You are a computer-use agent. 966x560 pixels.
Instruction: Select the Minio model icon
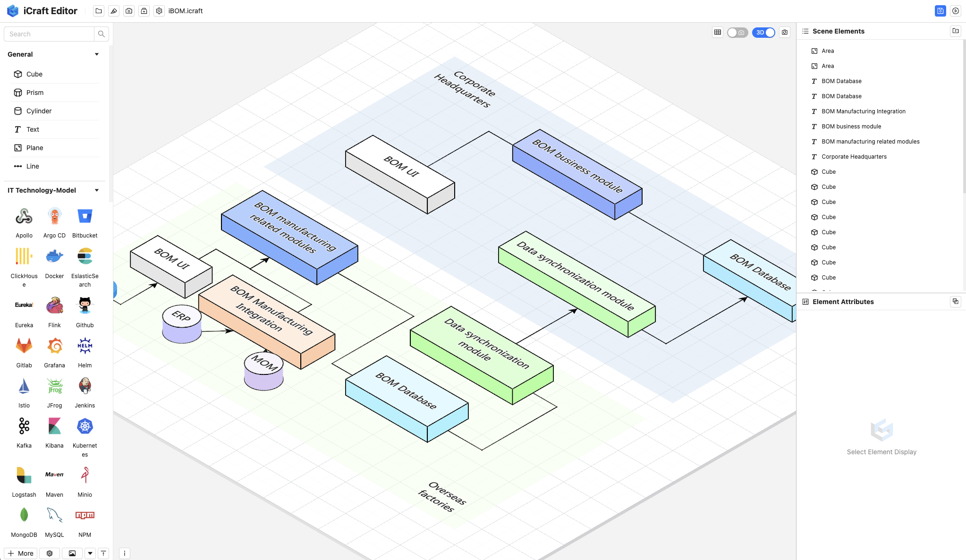[85, 475]
